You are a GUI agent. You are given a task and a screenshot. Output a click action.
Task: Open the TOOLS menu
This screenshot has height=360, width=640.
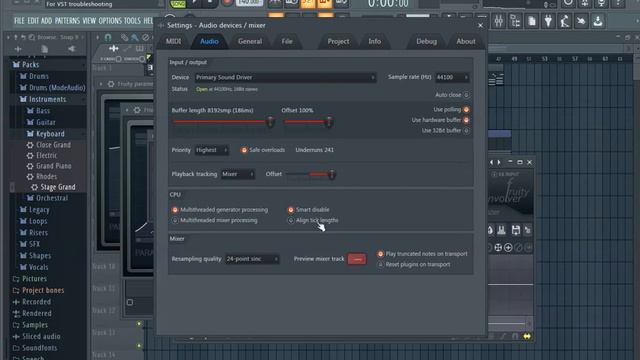(132, 21)
